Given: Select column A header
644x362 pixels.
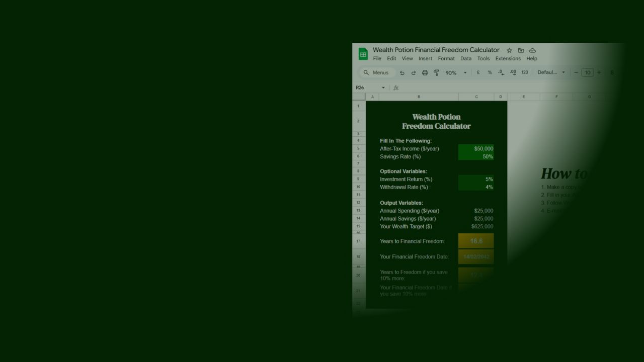Looking at the screenshot, I should click(372, 97).
